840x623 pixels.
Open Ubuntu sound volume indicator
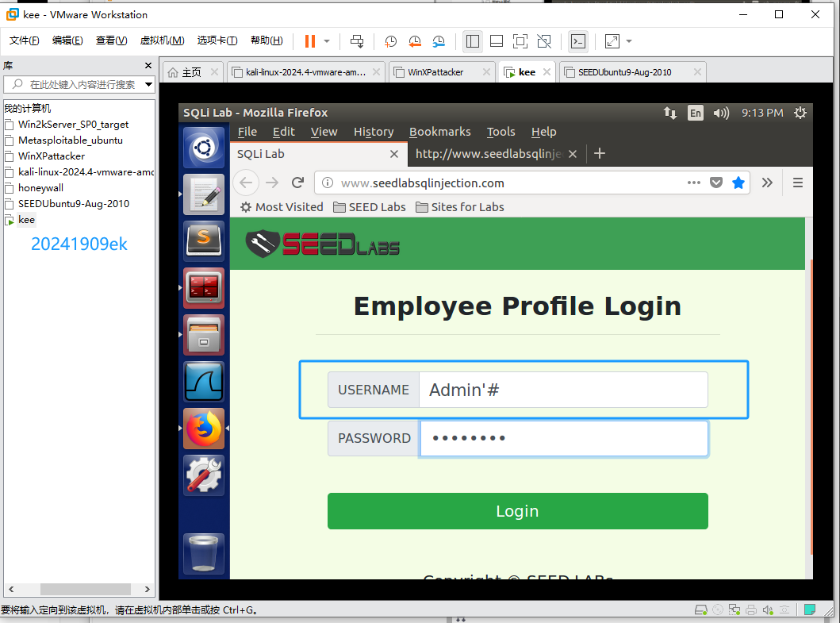[721, 113]
